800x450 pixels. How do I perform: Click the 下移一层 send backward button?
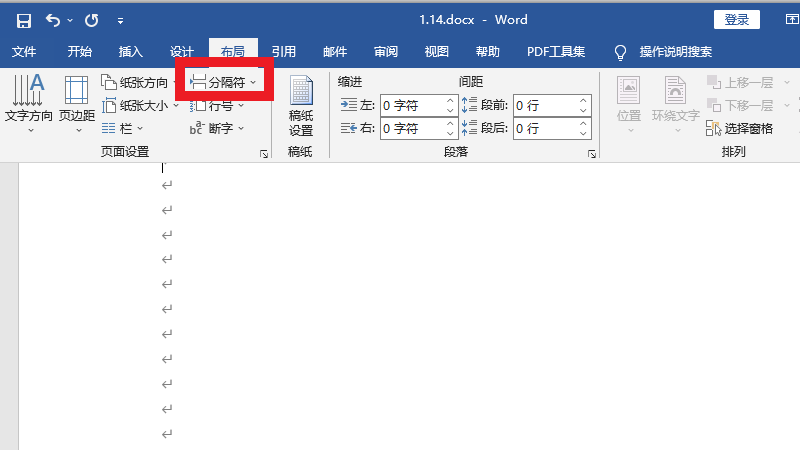pos(740,106)
